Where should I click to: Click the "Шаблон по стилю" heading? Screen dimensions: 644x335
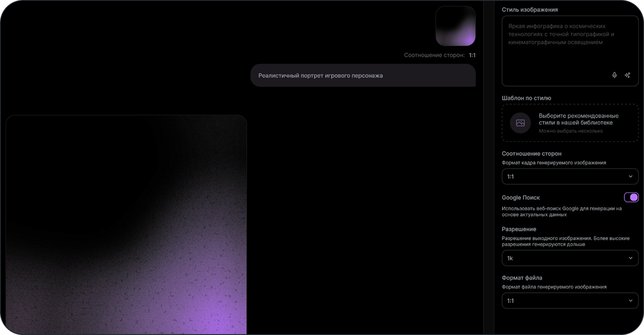(x=526, y=98)
